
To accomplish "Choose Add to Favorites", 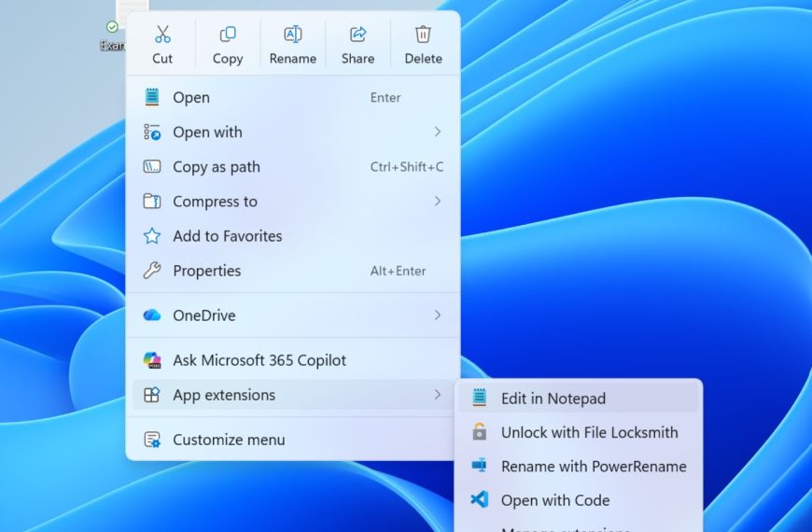I will (292, 236).
